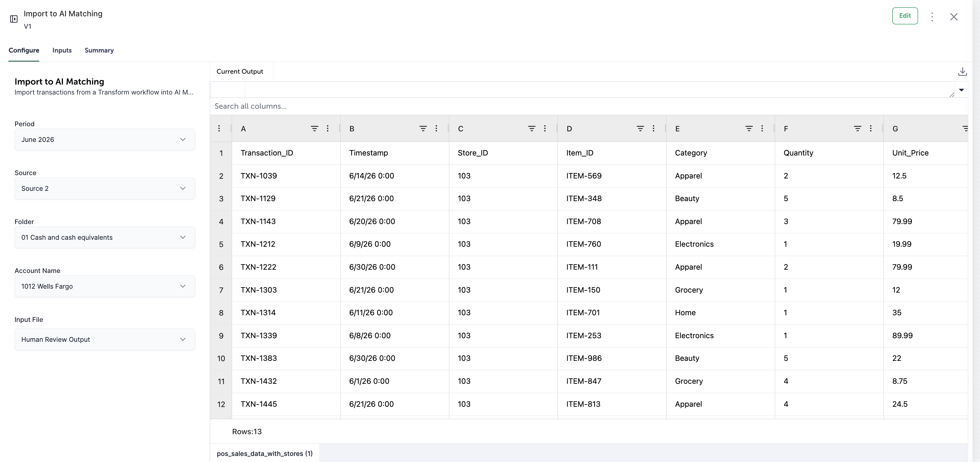Select cell TXN-1039
980x462 pixels.
286,176
